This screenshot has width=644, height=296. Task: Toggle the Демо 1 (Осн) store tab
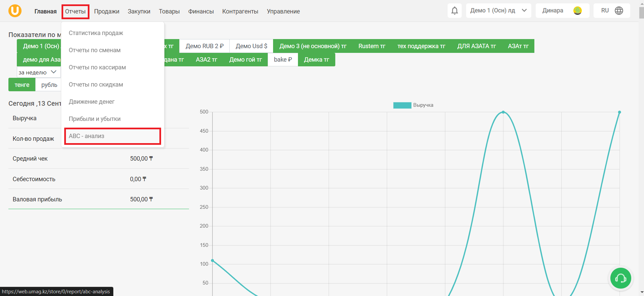click(39, 46)
